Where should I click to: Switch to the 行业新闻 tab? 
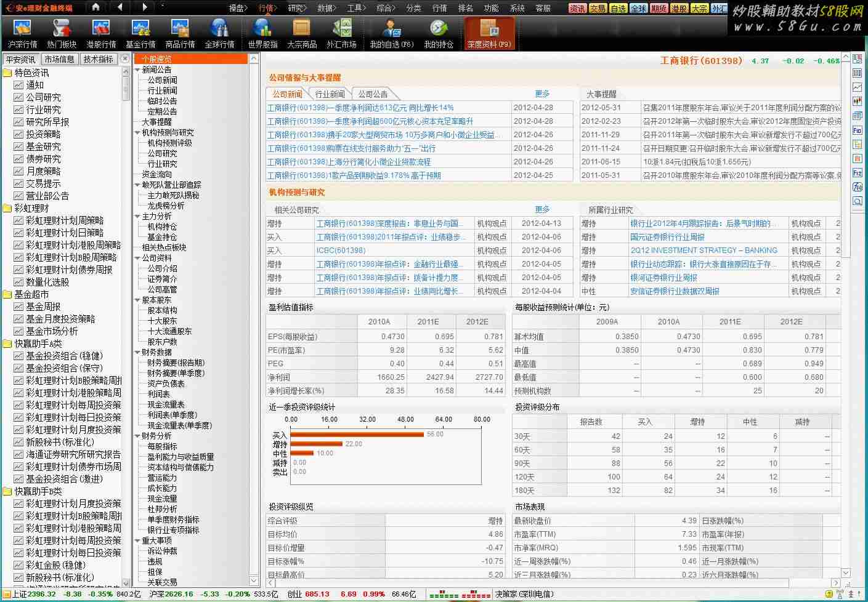point(330,94)
